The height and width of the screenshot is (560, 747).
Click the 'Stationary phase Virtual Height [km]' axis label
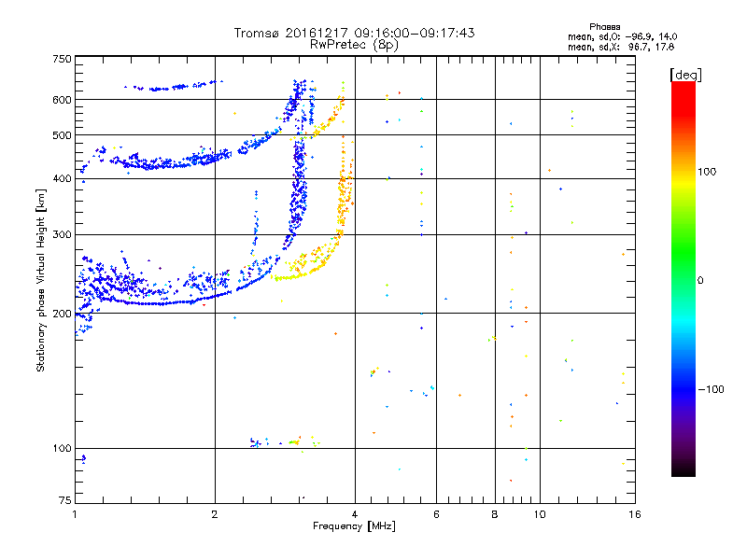pyautogui.click(x=41, y=280)
